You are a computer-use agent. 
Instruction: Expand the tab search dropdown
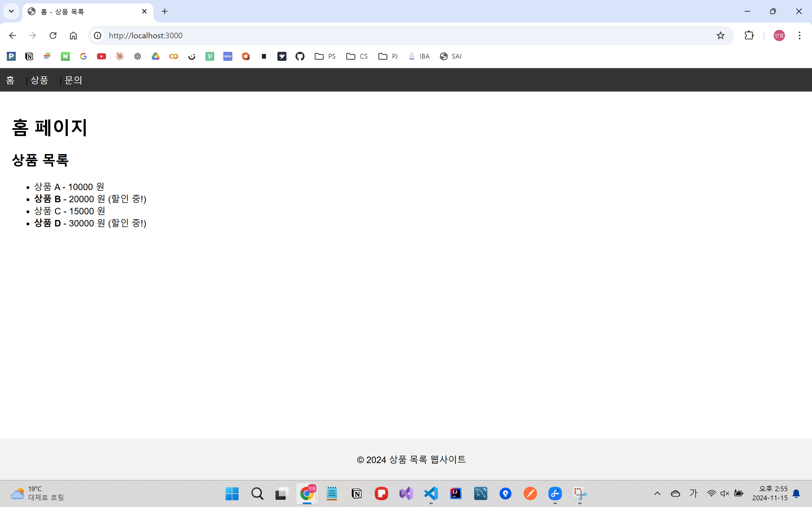coord(11,11)
